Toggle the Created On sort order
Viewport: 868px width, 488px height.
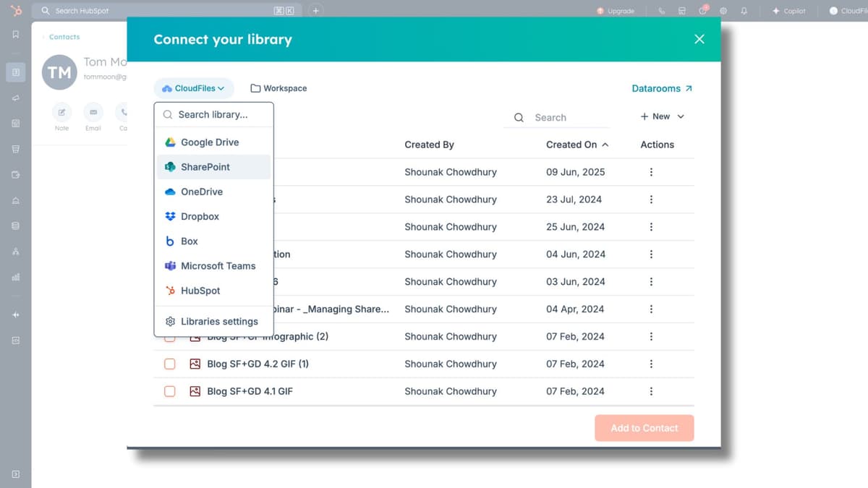[606, 145]
